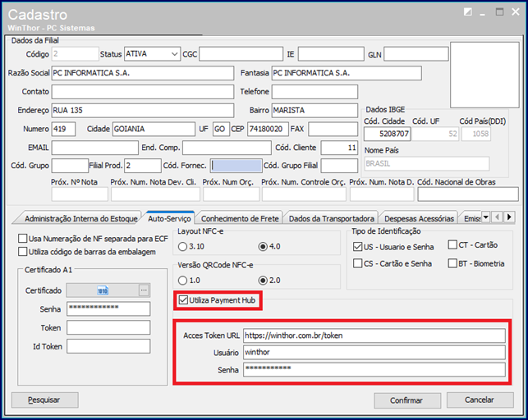Click the Id Token input field
Image resolution: width=528 pixels, height=420 pixels.
pyautogui.click(x=108, y=346)
